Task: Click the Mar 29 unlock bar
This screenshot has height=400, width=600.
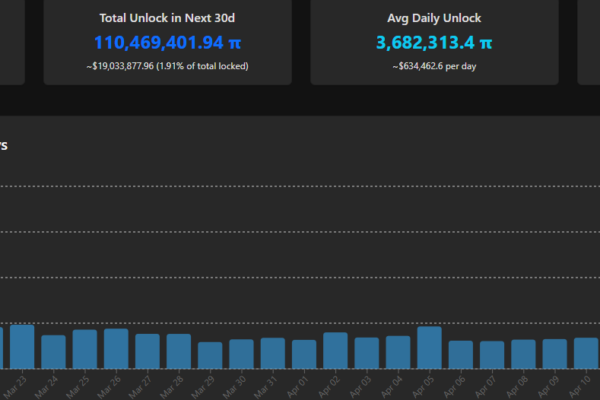Action: (x=210, y=356)
